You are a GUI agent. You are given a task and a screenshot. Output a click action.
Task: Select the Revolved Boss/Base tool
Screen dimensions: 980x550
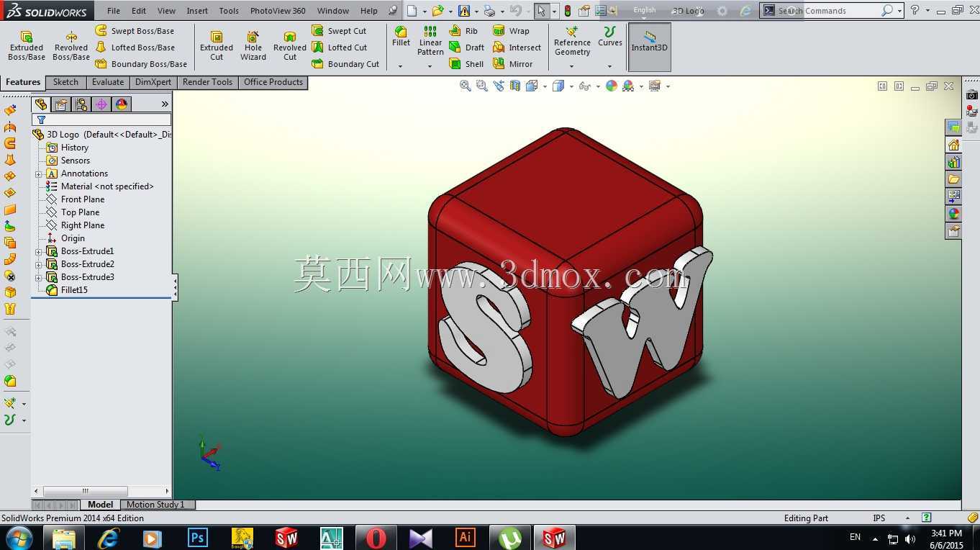point(71,46)
